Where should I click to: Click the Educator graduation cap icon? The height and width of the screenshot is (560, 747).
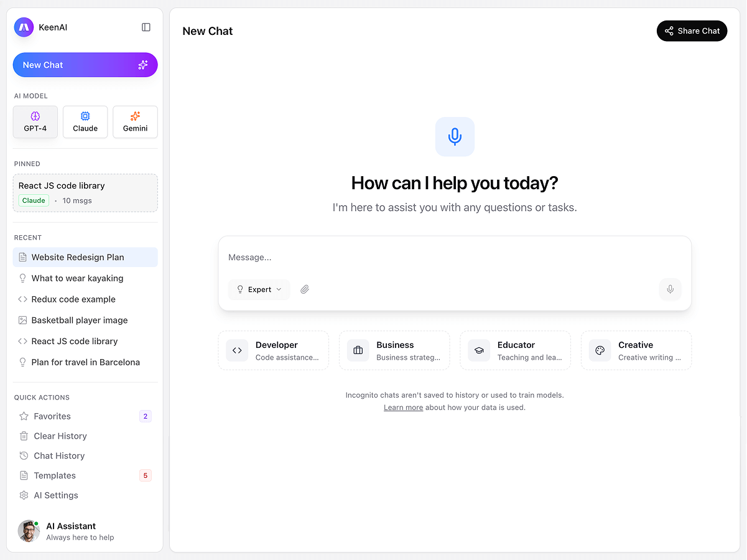tap(479, 350)
